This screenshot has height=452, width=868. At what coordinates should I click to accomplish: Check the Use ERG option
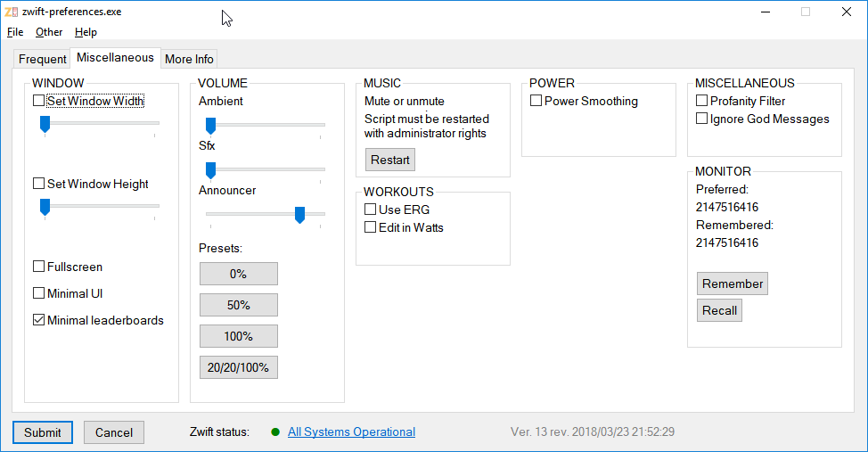pos(371,210)
